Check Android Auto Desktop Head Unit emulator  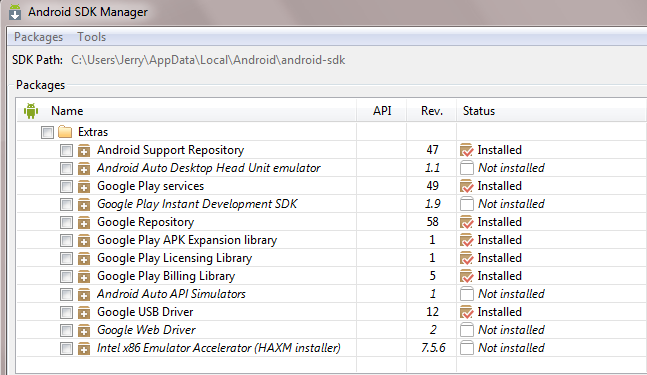click(66, 168)
